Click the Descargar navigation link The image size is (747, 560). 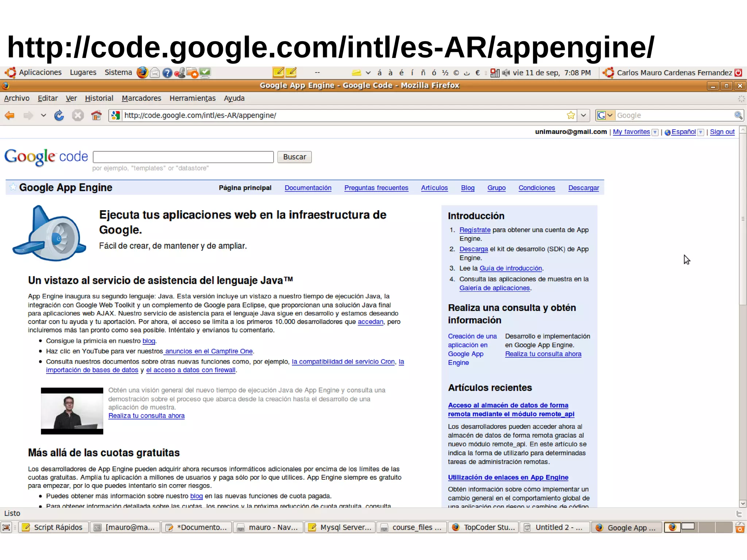tap(584, 188)
